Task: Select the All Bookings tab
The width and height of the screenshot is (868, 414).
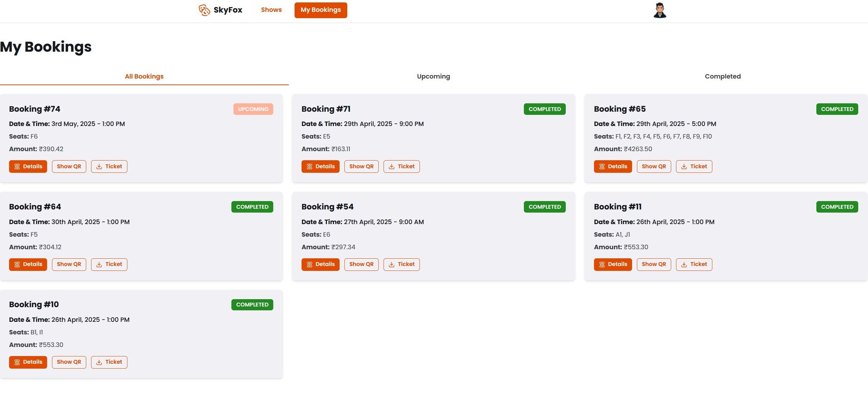Action: pos(144,76)
